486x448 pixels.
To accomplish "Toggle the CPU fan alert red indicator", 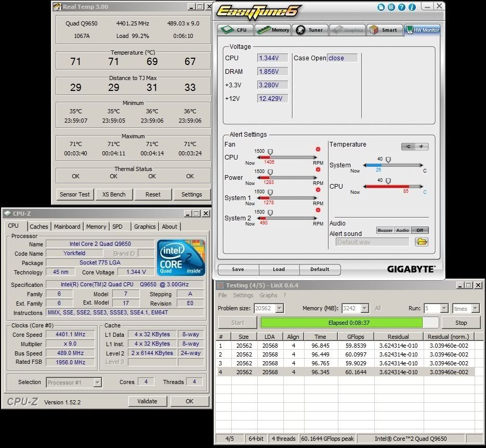I will tap(318, 149).
